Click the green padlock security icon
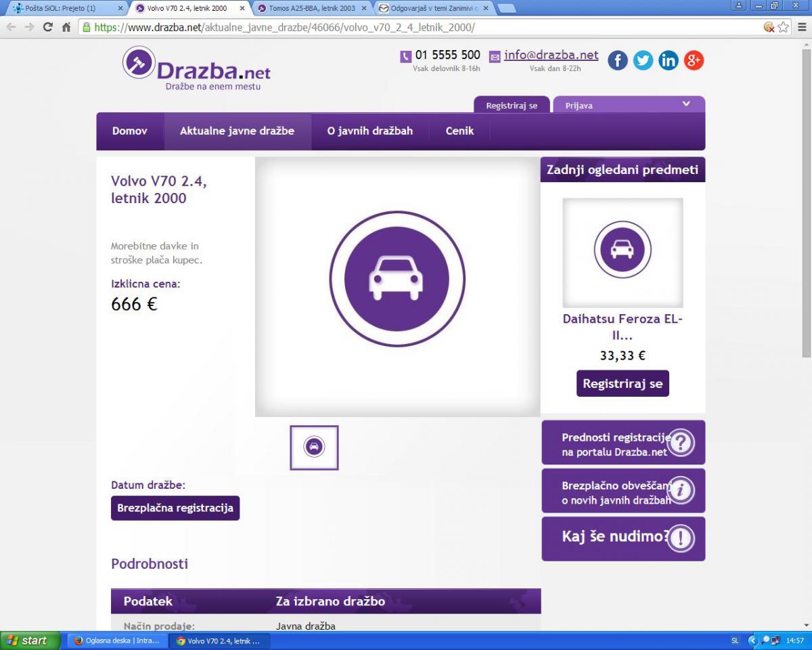812x650 pixels. (x=87, y=27)
